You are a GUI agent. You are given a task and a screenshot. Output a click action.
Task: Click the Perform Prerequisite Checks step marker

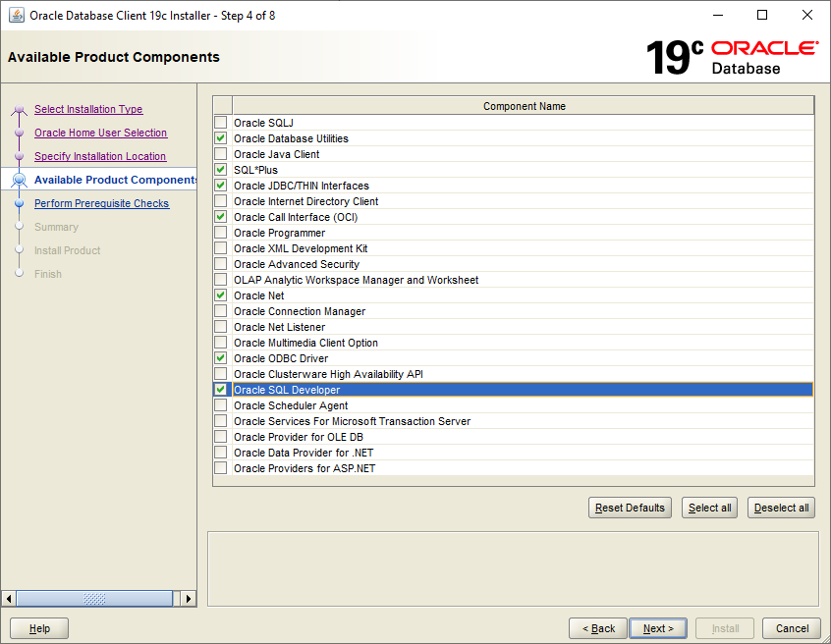click(19, 203)
